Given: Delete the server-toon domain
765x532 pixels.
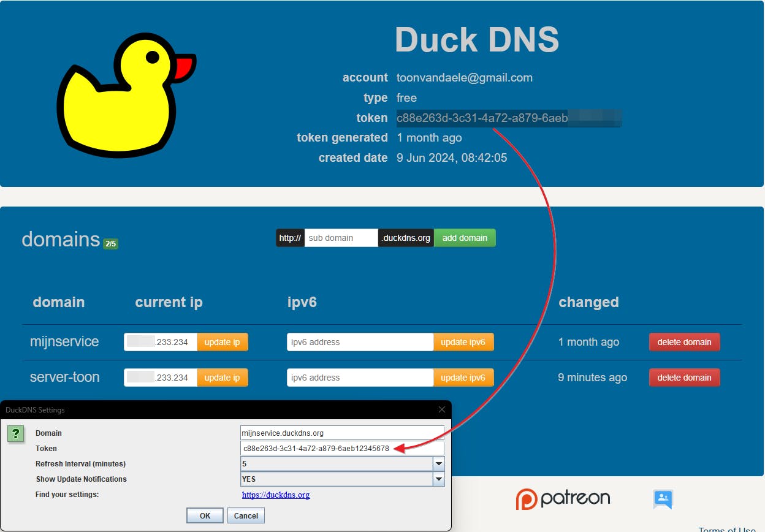Looking at the screenshot, I should tap(684, 378).
